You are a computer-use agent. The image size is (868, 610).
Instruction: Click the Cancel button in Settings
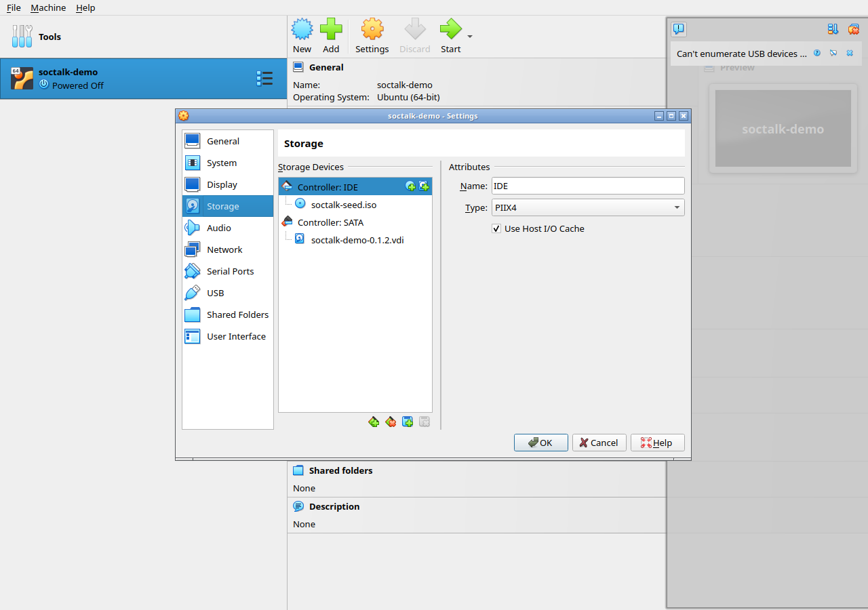[x=599, y=443]
